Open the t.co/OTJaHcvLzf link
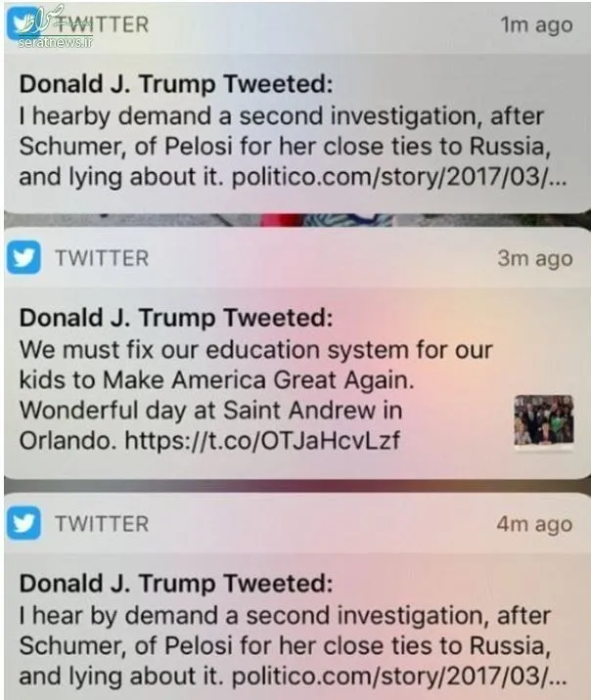 pyautogui.click(x=262, y=441)
